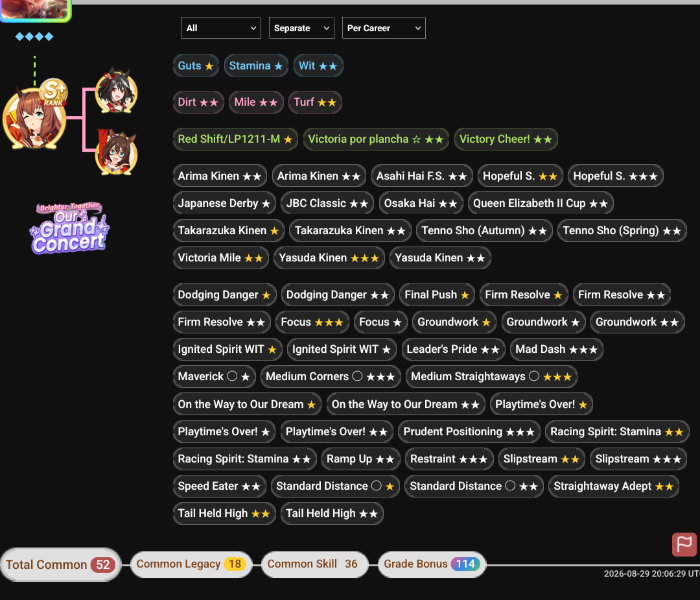Click Tail Held High gold star tag
Image resolution: width=700 pixels, height=600 pixels.
coord(224,514)
